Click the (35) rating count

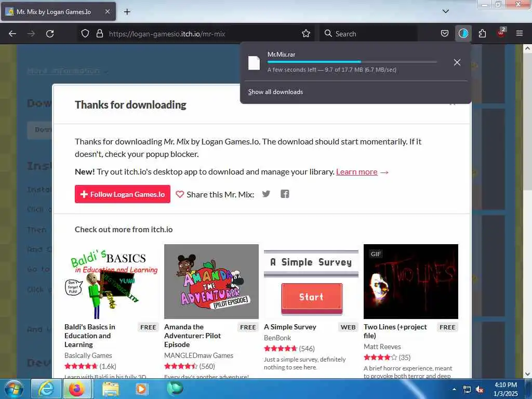[x=404, y=357]
